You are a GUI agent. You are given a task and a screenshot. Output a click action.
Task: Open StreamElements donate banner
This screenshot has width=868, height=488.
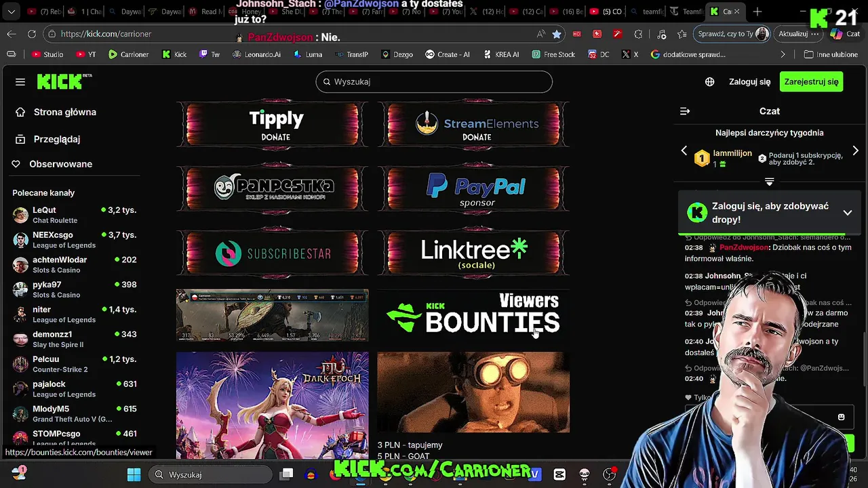coord(473,124)
